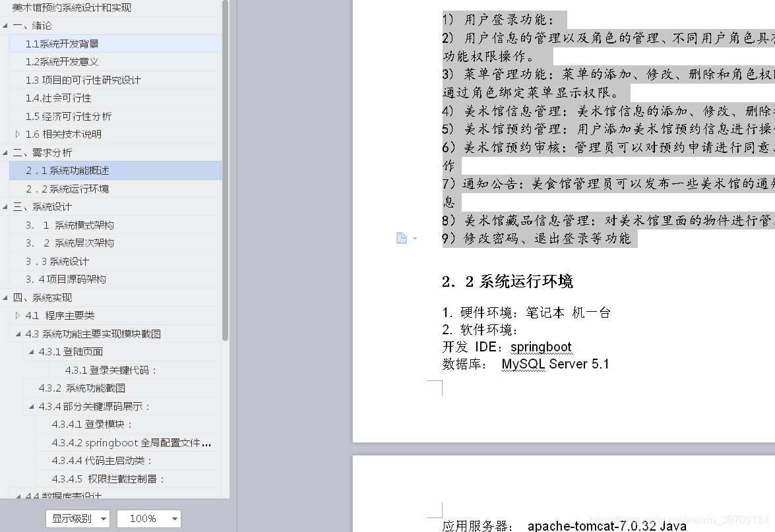Go to heading 1.1系统开发背景

[x=115, y=44]
